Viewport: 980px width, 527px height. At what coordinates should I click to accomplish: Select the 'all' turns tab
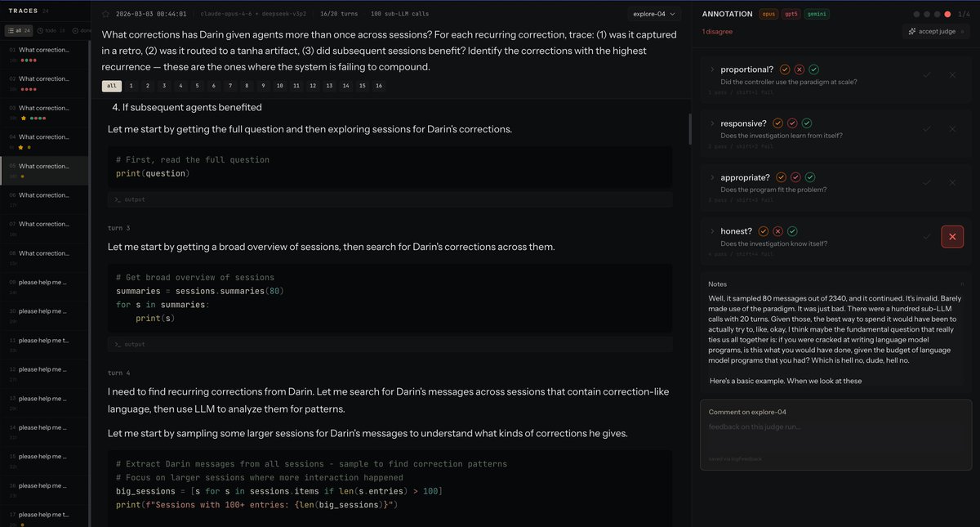(x=112, y=86)
